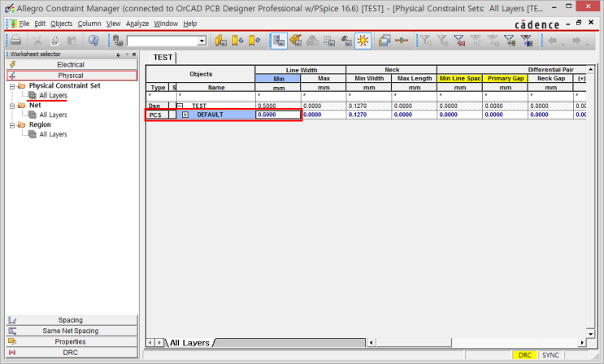The width and height of the screenshot is (604, 364).
Task: Open the DRC worksheet section
Action: click(72, 353)
